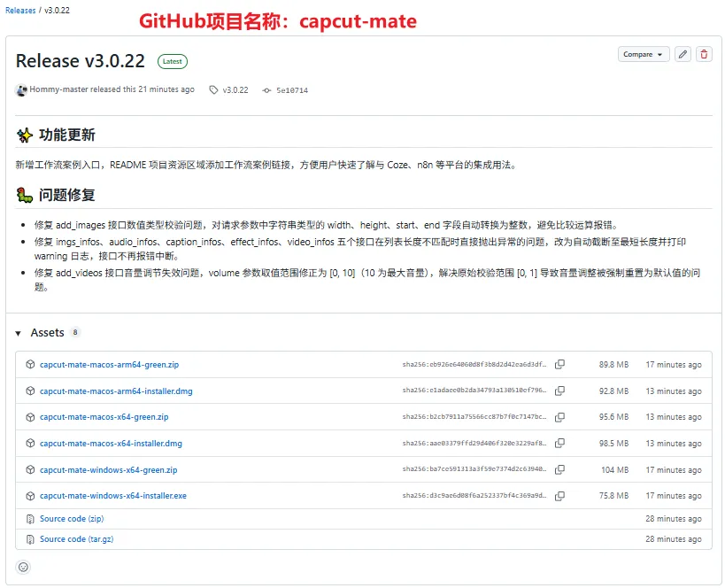Click the 问题修复 section heading
Viewport: 725px width, 588px height.
[67, 195]
